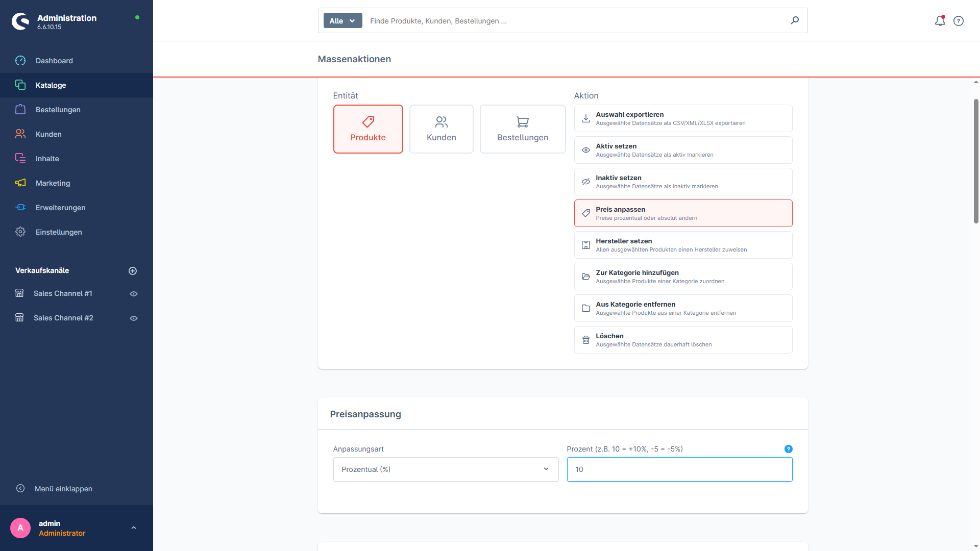Click the blue Prozent help tooltip icon
The height and width of the screenshot is (551, 980).
788,449
